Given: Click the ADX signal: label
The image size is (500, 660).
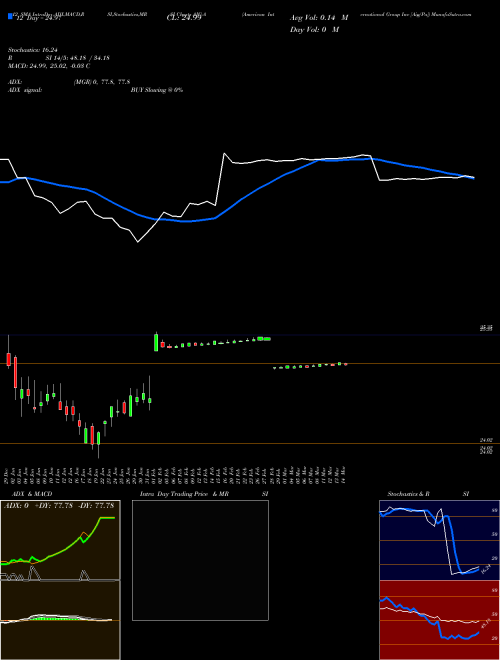Looking at the screenshot, I should (x=25, y=90).
